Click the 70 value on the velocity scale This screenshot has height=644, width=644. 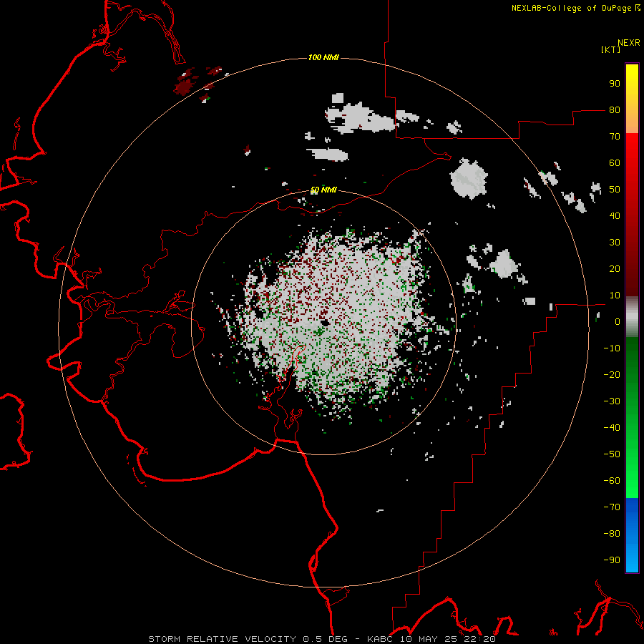(x=615, y=137)
